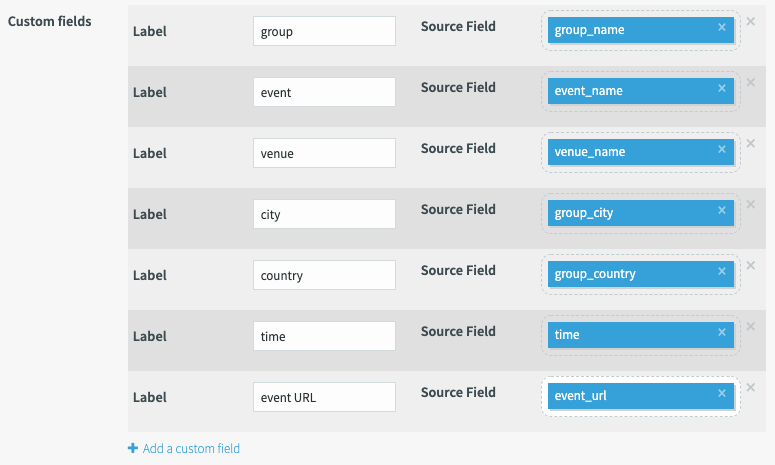Remove the time source field tag
775x465 pixels.
pos(722,332)
